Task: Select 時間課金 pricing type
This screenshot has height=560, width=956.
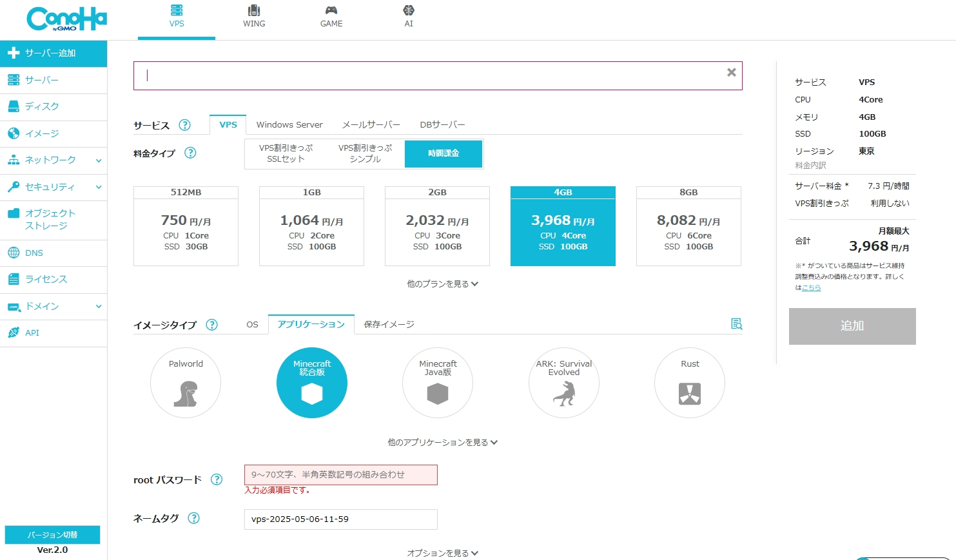Action: point(444,153)
